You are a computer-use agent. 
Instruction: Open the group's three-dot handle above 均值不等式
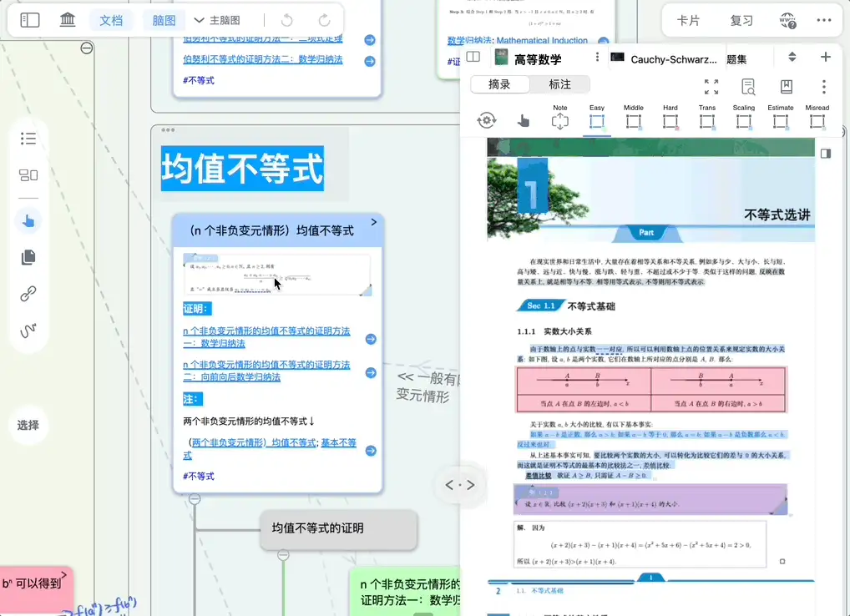[x=168, y=130]
